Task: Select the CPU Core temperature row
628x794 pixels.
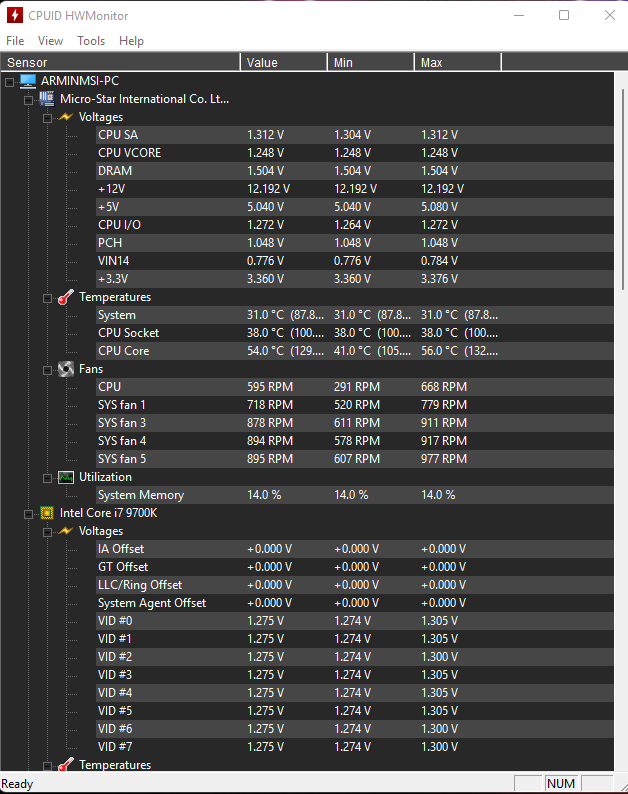Action: point(355,351)
